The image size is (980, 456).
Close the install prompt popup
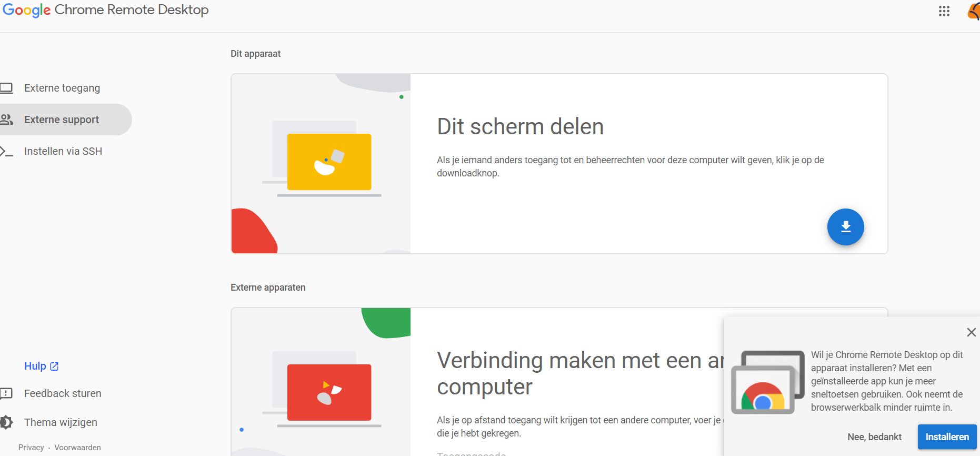coord(971,332)
